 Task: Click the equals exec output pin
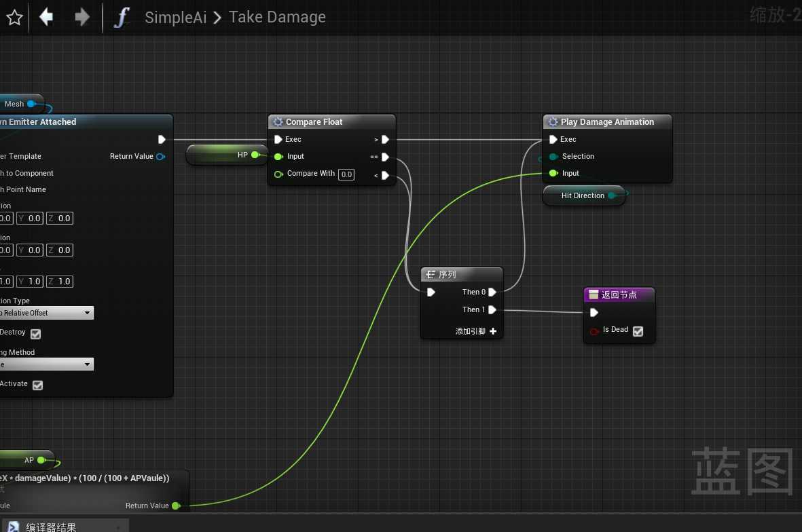point(385,156)
